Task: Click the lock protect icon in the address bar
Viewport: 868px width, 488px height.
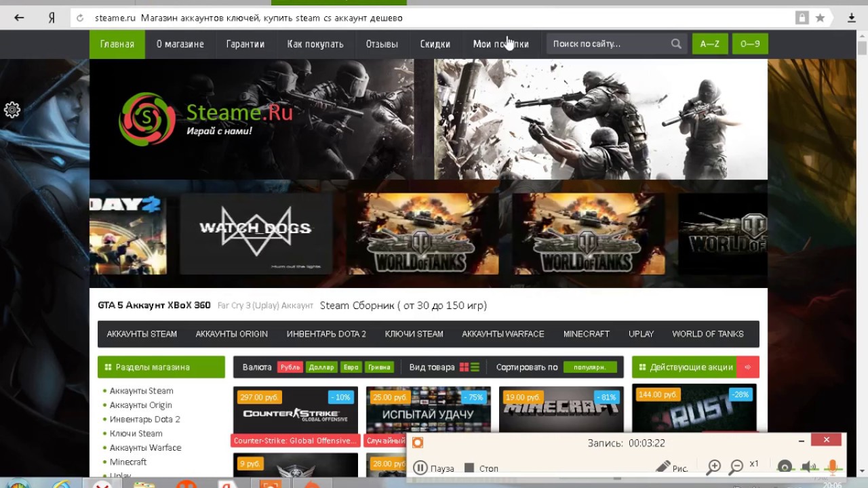Action: (x=802, y=18)
